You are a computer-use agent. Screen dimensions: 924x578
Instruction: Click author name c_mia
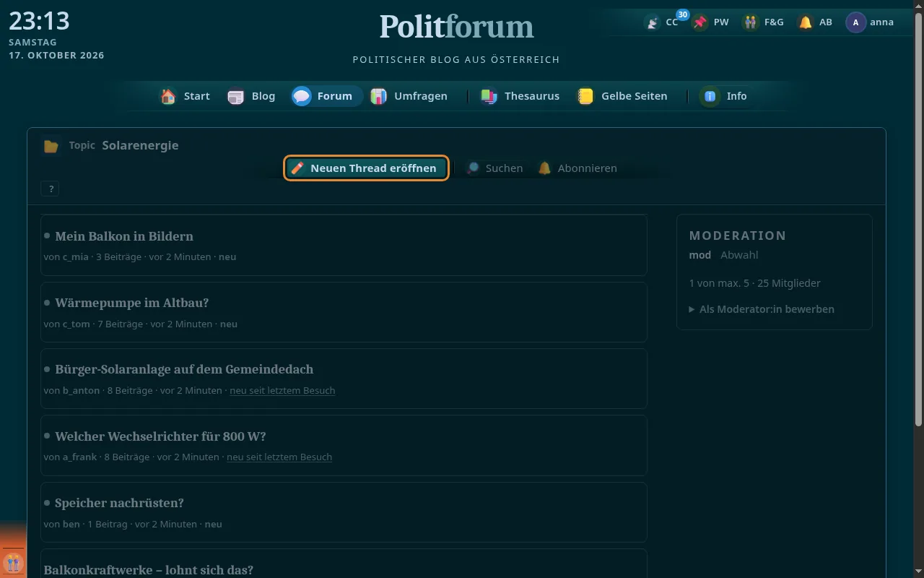[x=76, y=257]
